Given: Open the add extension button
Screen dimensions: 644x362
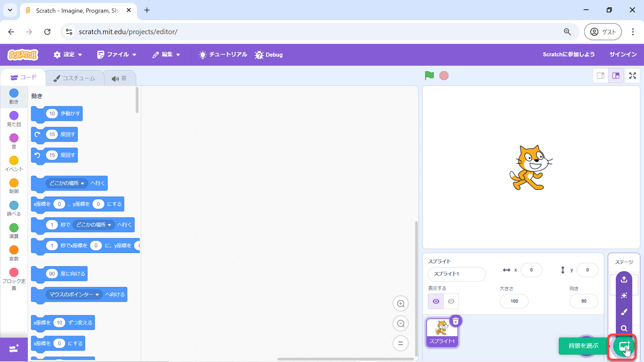Looking at the screenshot, I should coord(14,349).
